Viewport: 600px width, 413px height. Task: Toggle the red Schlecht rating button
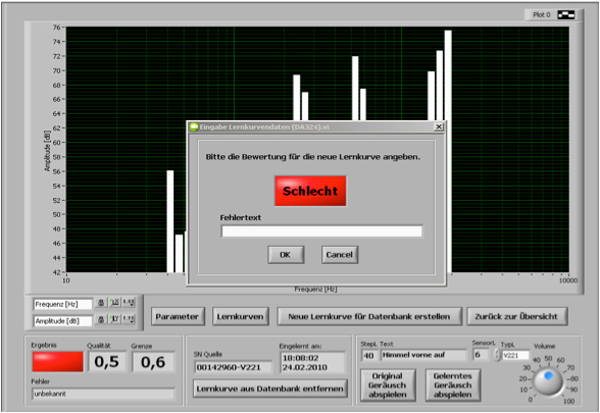[310, 190]
